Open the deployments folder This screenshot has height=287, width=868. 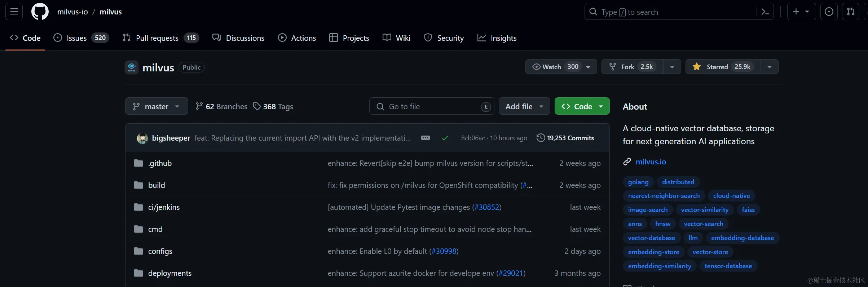click(x=170, y=273)
